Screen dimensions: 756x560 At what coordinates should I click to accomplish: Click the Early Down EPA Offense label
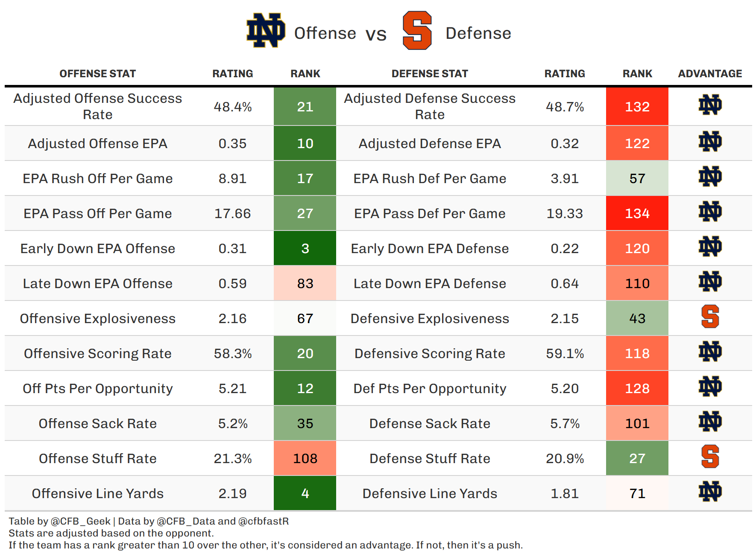tap(97, 248)
